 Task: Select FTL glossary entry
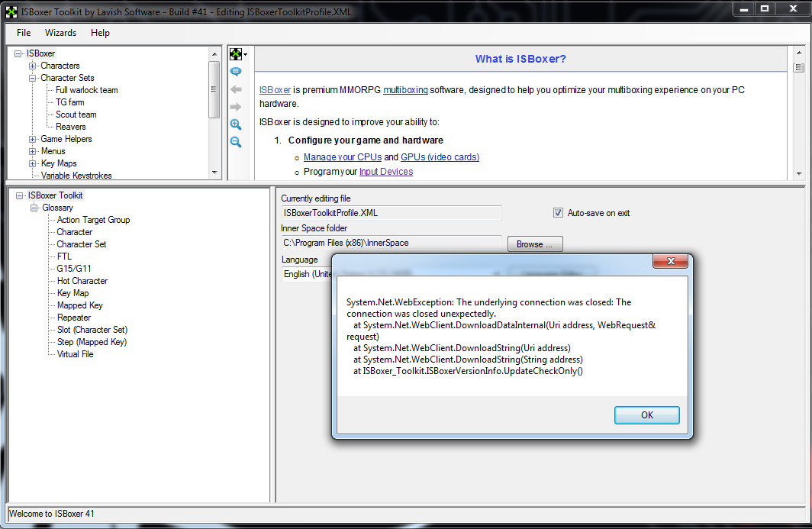click(x=64, y=256)
